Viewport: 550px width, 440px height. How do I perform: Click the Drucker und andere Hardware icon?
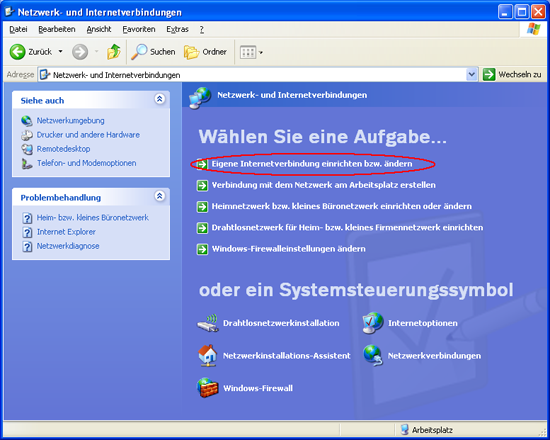(x=27, y=135)
